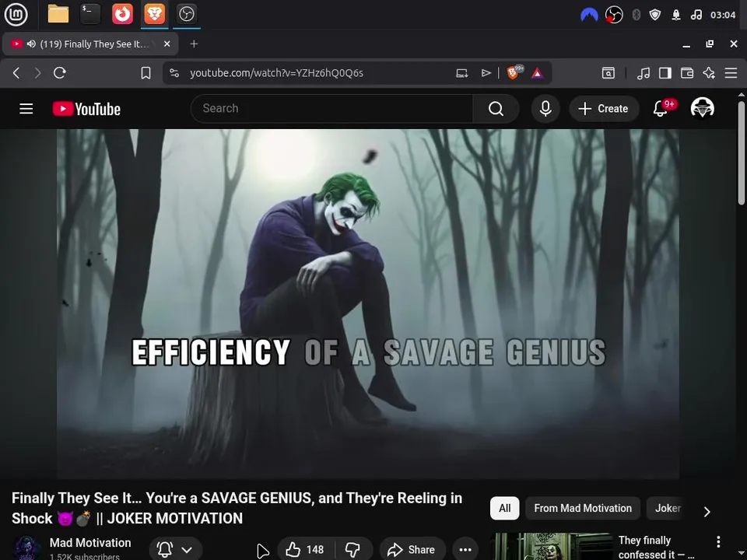Image resolution: width=747 pixels, height=560 pixels.
Task: Open YouTube notifications bell
Action: [x=661, y=109]
